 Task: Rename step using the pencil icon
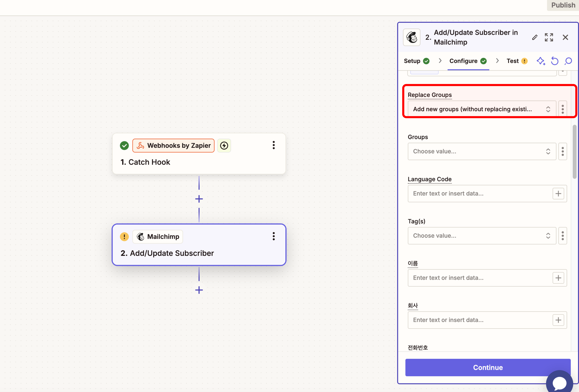[535, 37]
